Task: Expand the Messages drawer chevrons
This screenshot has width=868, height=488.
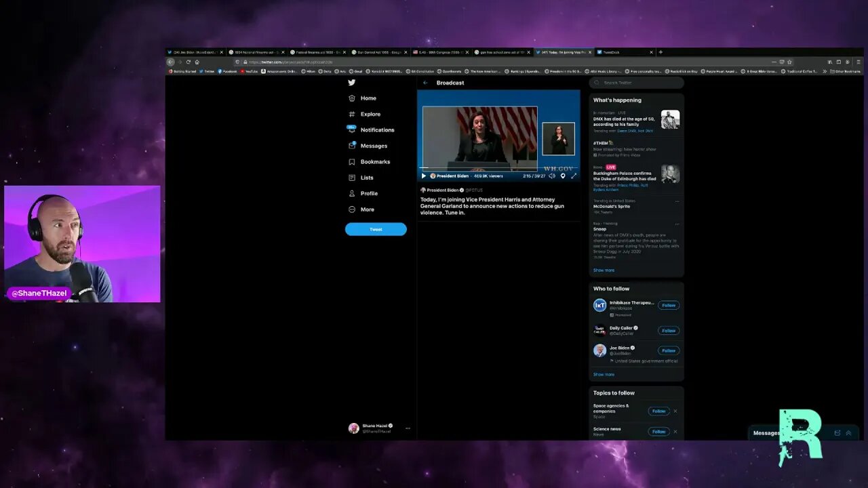Action: tap(848, 433)
